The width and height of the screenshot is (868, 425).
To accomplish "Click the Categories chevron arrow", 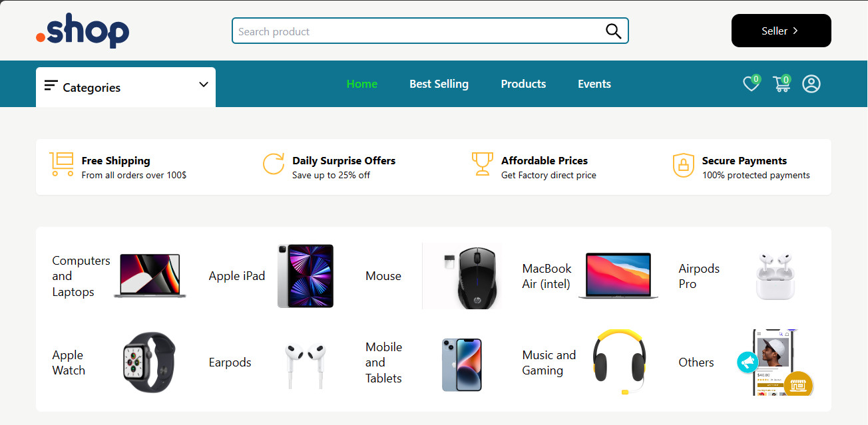I will (204, 84).
